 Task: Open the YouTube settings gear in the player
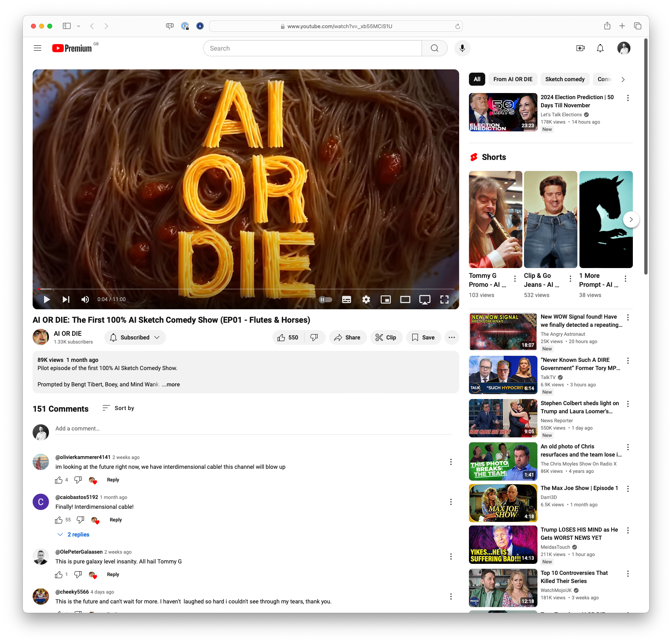pos(366,299)
